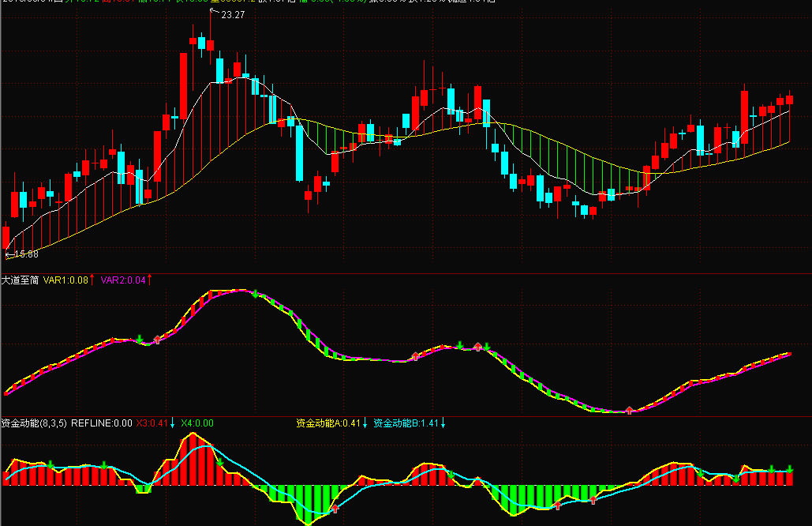Click the cyan 资金动能B:1.41 readout
This screenshot has width=812, height=526.
click(x=406, y=423)
